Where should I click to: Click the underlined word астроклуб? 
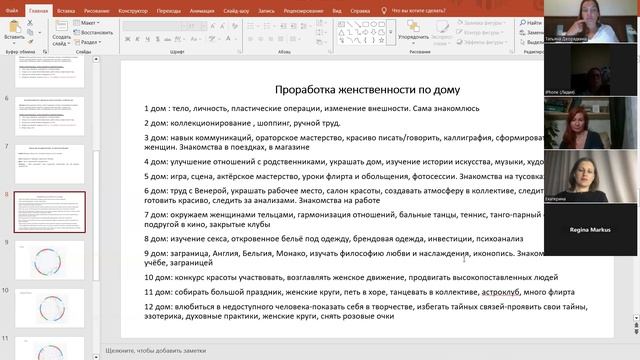500,292
